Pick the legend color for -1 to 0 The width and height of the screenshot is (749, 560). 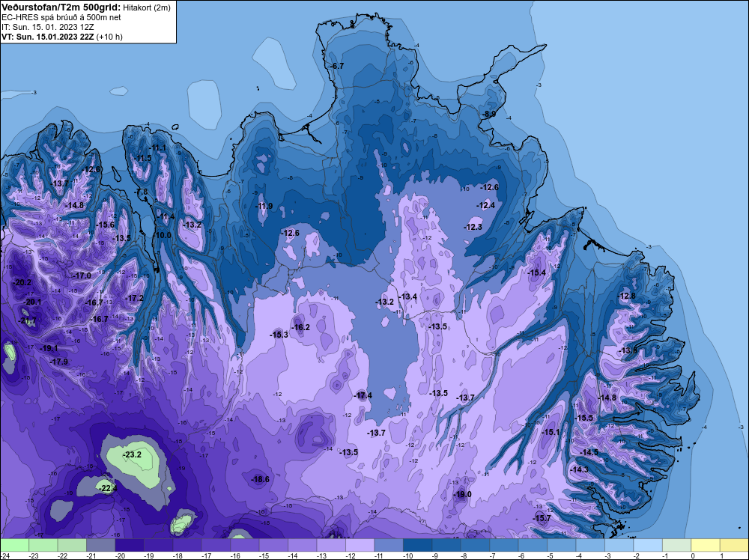(x=677, y=545)
